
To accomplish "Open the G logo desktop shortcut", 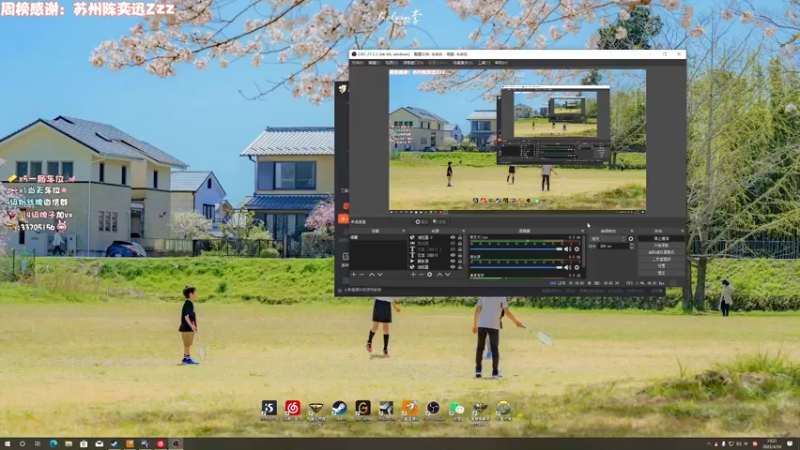I will (x=363, y=408).
